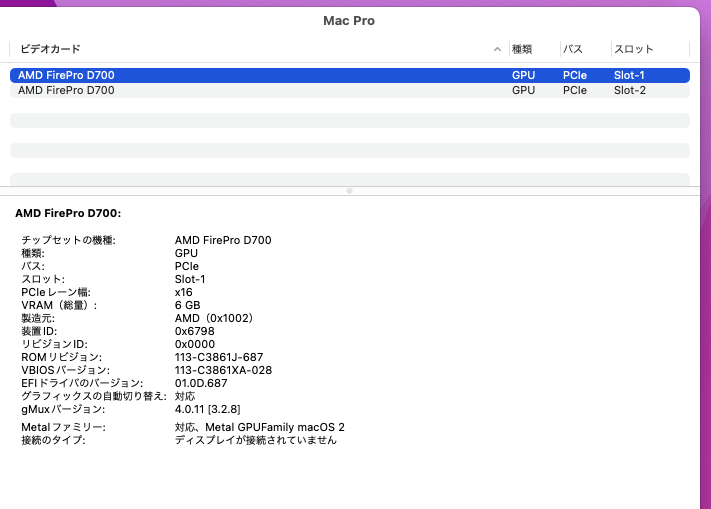
Task: Click the スロット label in the details pane
Action: click(x=43, y=279)
